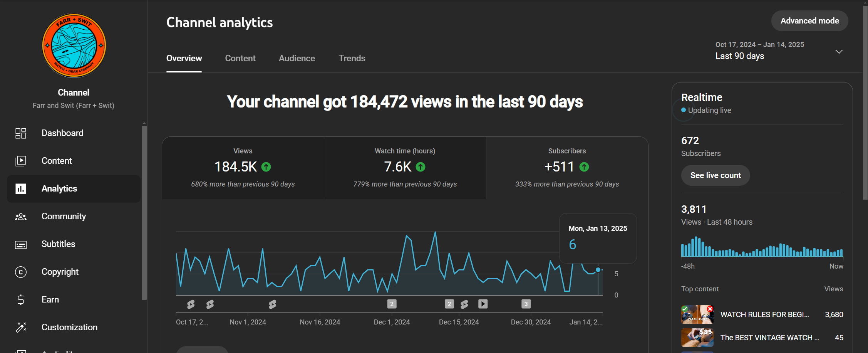Click the Customization magic wand icon
Image resolution: width=868 pixels, height=353 pixels.
21,327
